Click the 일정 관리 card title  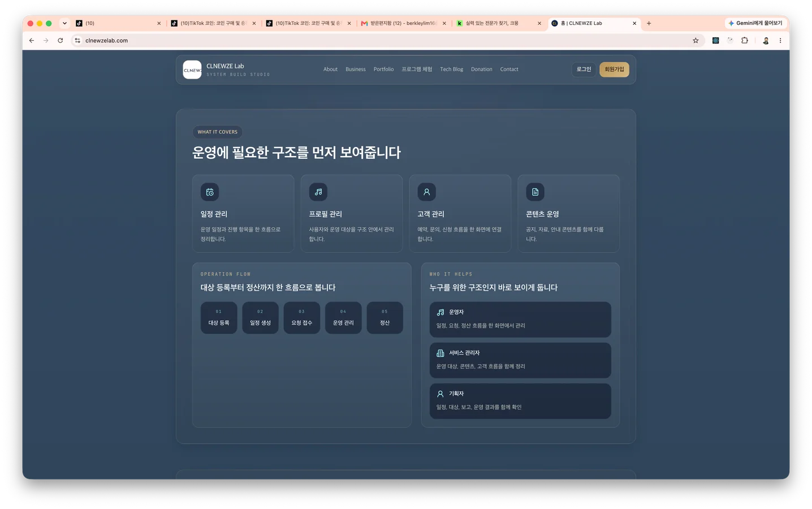[214, 214]
